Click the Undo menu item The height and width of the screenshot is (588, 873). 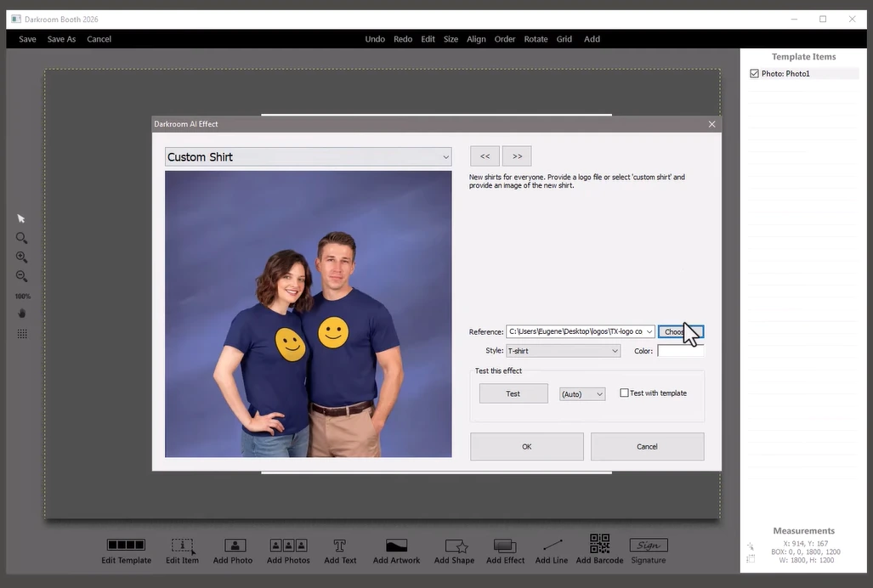coord(375,39)
